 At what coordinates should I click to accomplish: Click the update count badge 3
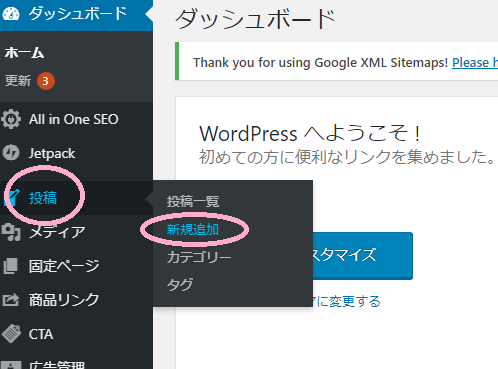coord(46,81)
